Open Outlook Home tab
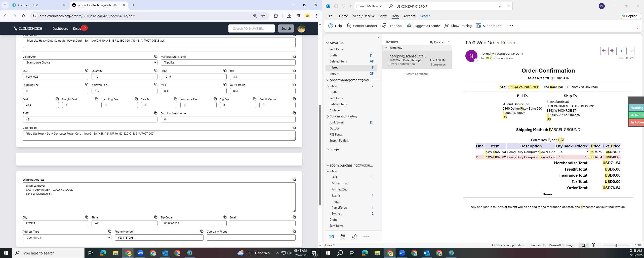 (x=343, y=16)
